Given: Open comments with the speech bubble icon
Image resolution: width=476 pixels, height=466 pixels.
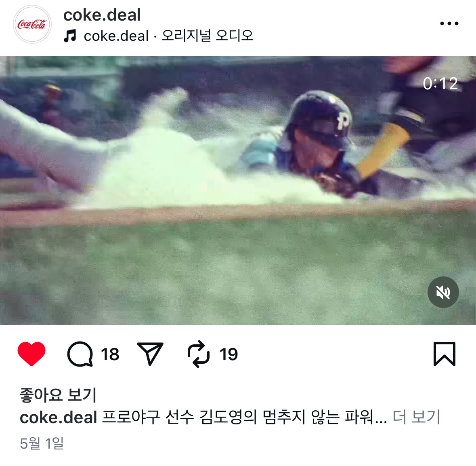Looking at the screenshot, I should pyautogui.click(x=80, y=354).
